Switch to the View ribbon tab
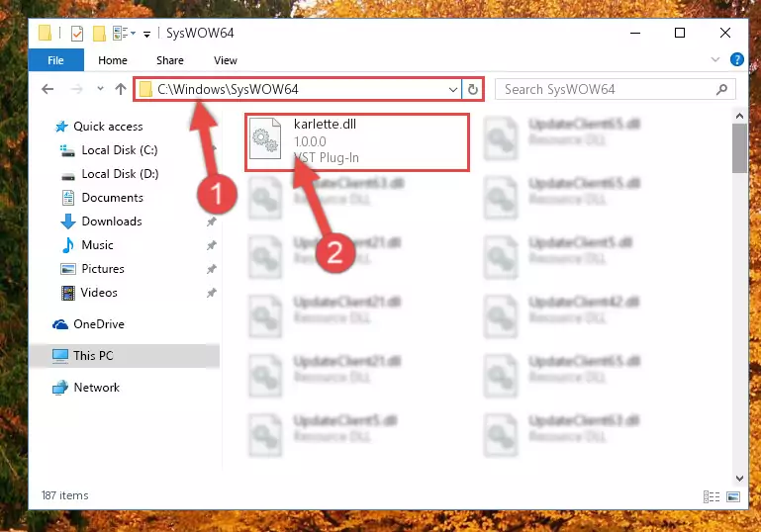 tap(226, 60)
